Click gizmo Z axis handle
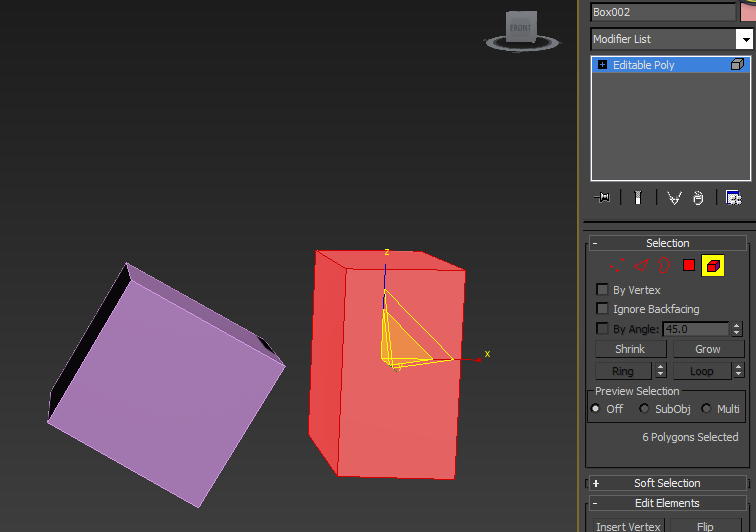Screen dimensions: 756x532 (385, 276)
